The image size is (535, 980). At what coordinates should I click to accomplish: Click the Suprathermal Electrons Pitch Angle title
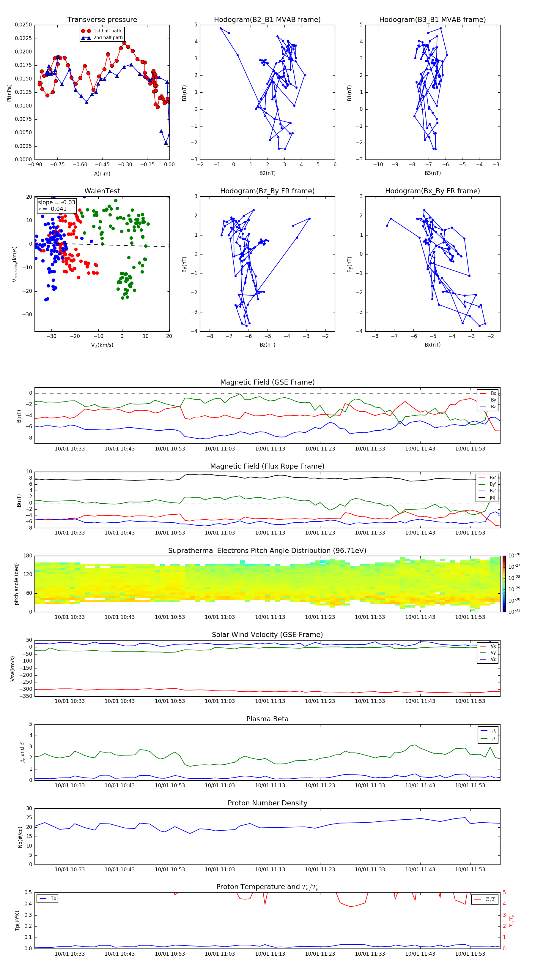[267, 551]
